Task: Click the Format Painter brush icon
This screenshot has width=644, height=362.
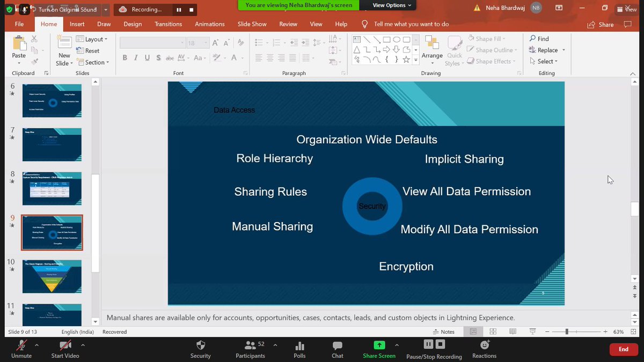Action: [x=34, y=62]
